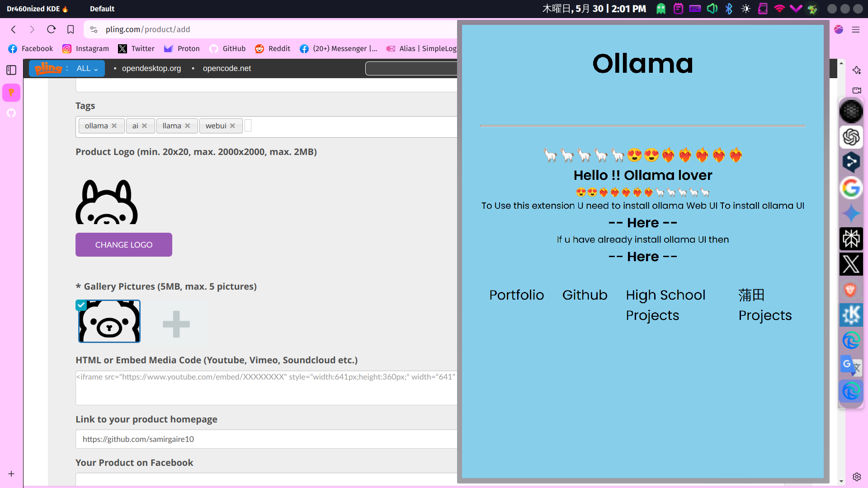
Task: Open the dark share-bubble icon in right panel
Action: click(851, 162)
